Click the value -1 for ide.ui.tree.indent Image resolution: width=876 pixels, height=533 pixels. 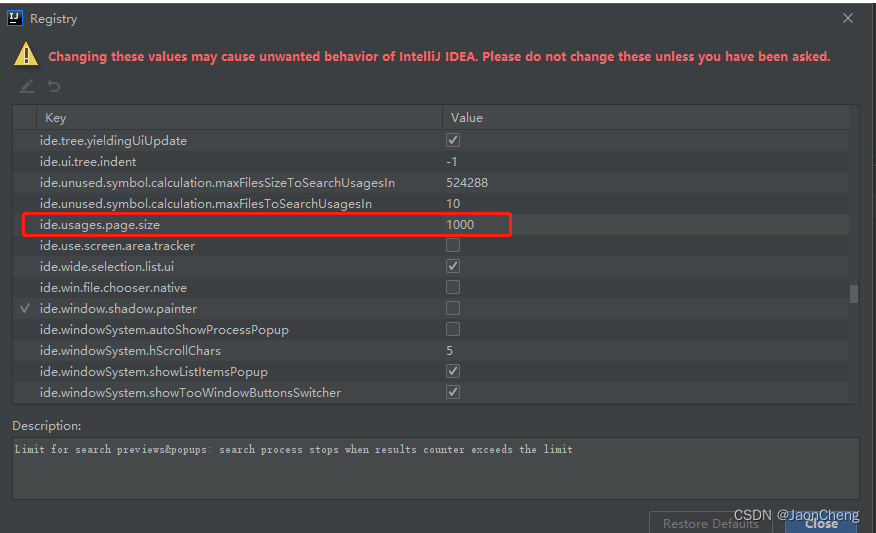pos(451,161)
